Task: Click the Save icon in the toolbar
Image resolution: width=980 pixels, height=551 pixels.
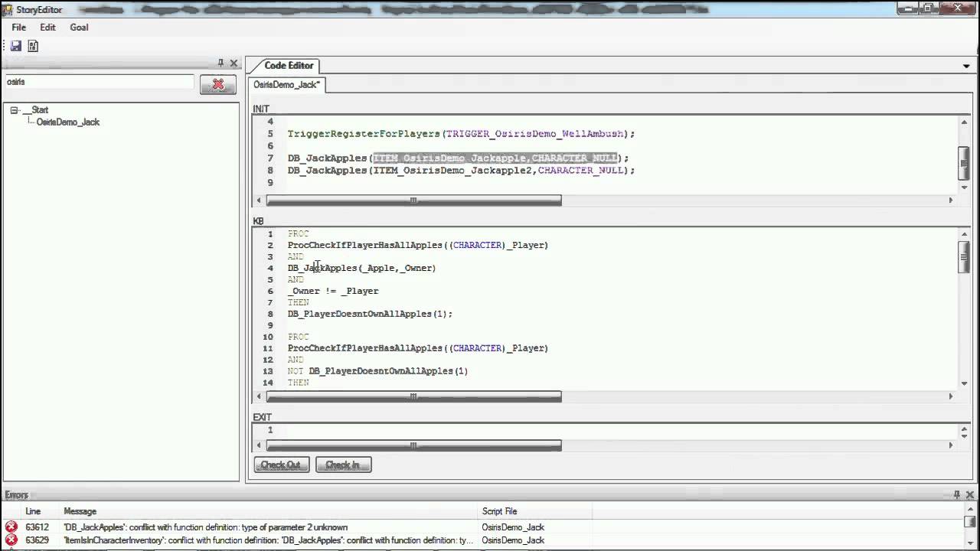Action: click(15, 46)
